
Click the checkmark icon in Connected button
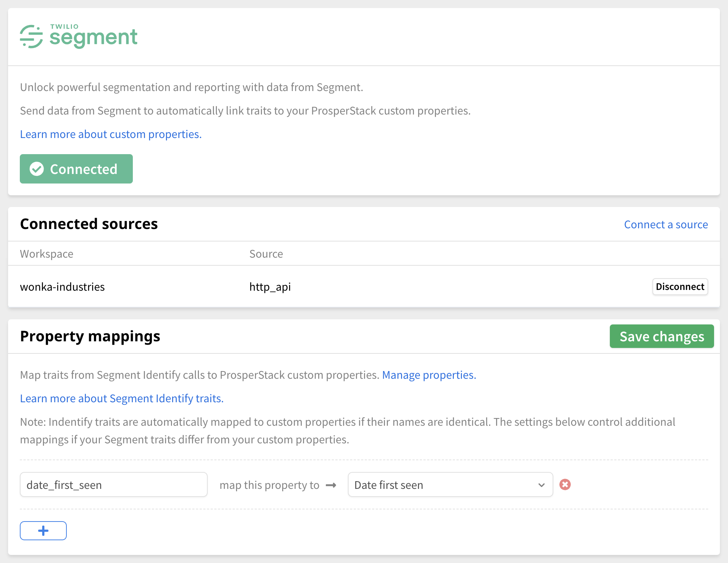(x=37, y=169)
